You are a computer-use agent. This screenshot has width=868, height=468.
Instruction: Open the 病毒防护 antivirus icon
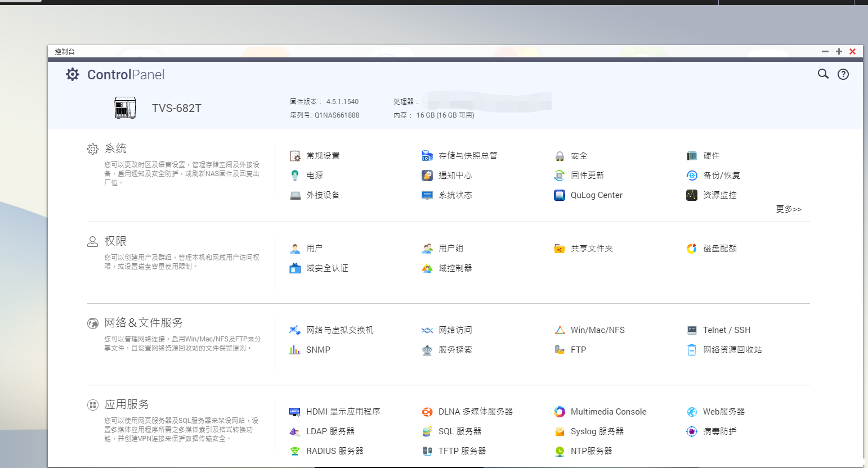pos(692,431)
